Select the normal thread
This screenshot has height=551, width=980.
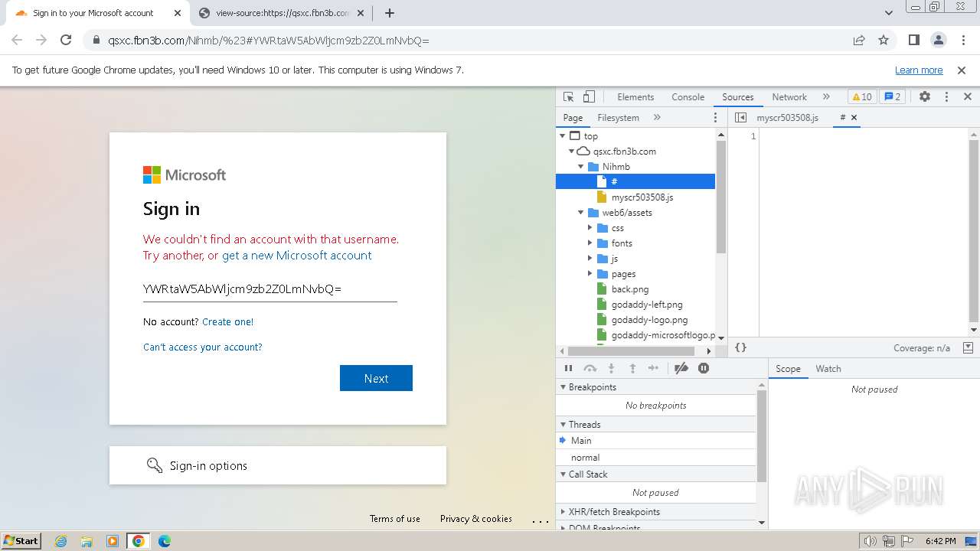pyautogui.click(x=655, y=458)
